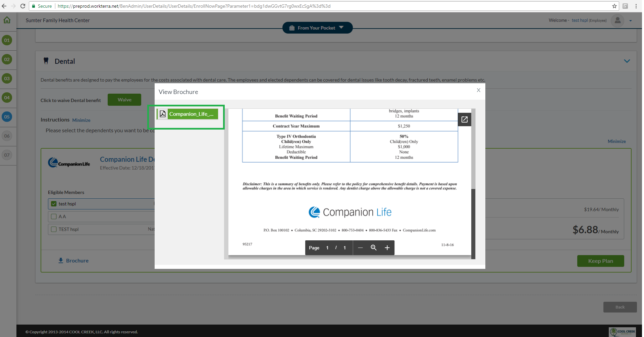Click the $19.64/ Monthly amount

[601, 209]
